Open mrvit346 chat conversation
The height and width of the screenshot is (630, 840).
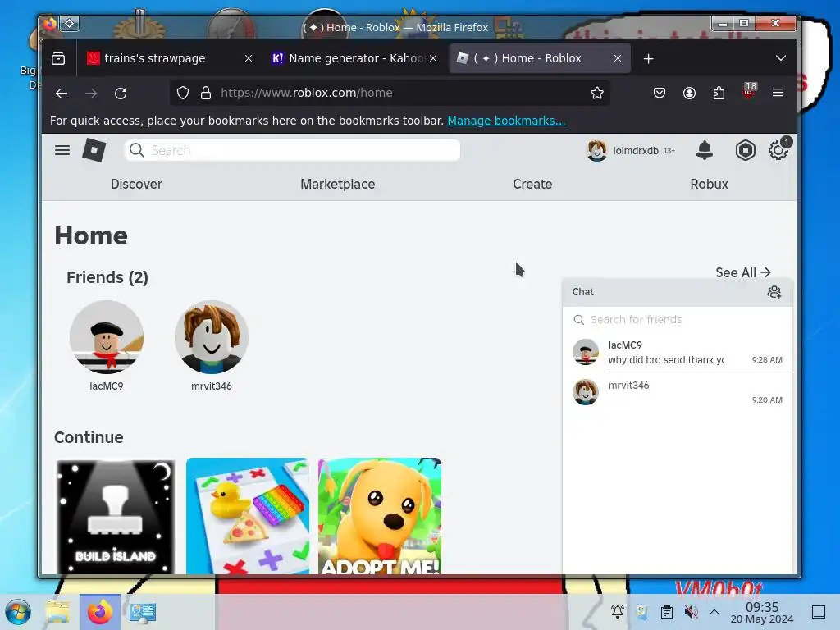click(677, 392)
